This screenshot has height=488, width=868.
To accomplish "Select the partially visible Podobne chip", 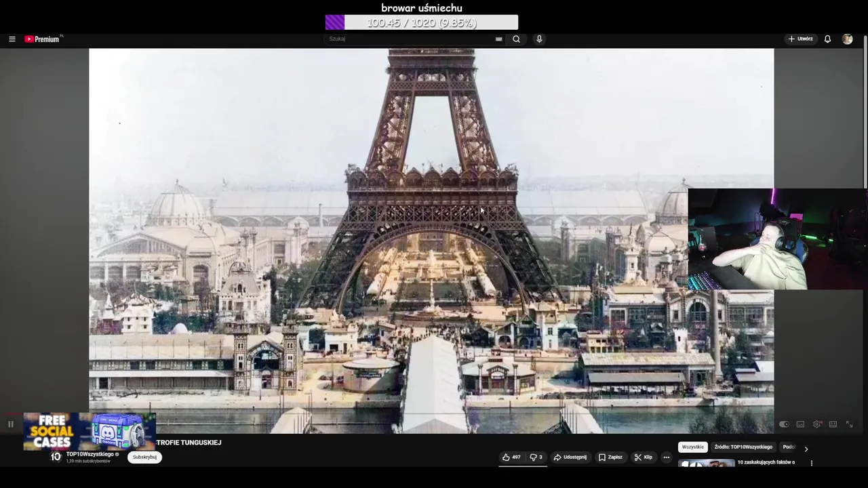I will tap(789, 447).
